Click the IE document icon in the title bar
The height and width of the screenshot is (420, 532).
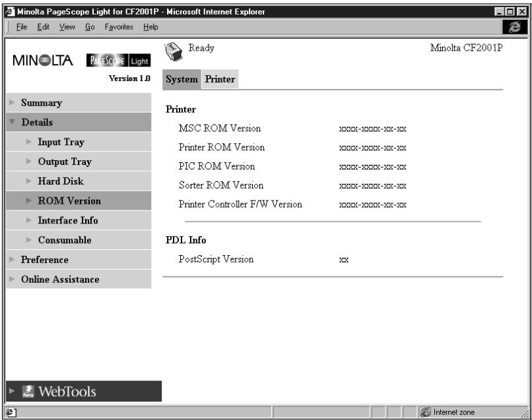pyautogui.click(x=10, y=12)
